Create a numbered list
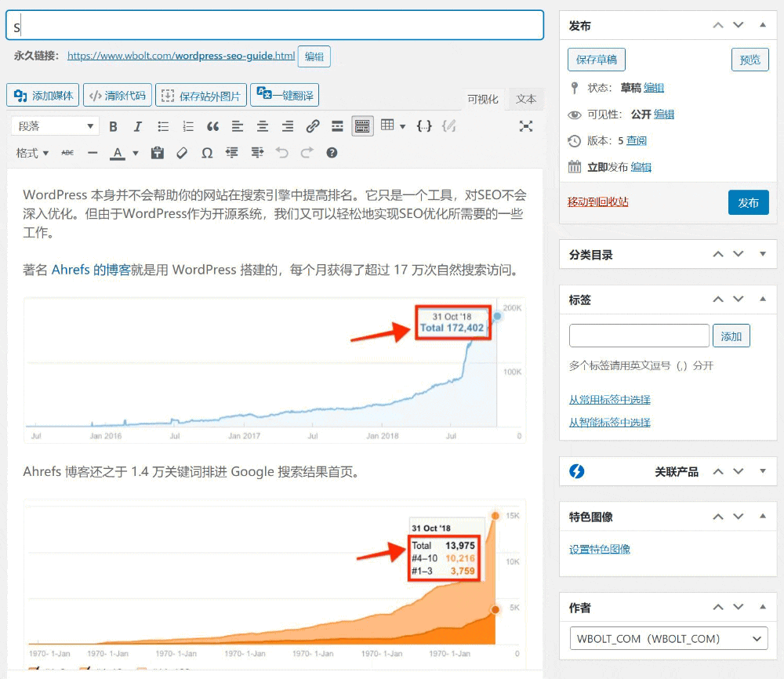The image size is (784, 679). 187,126
